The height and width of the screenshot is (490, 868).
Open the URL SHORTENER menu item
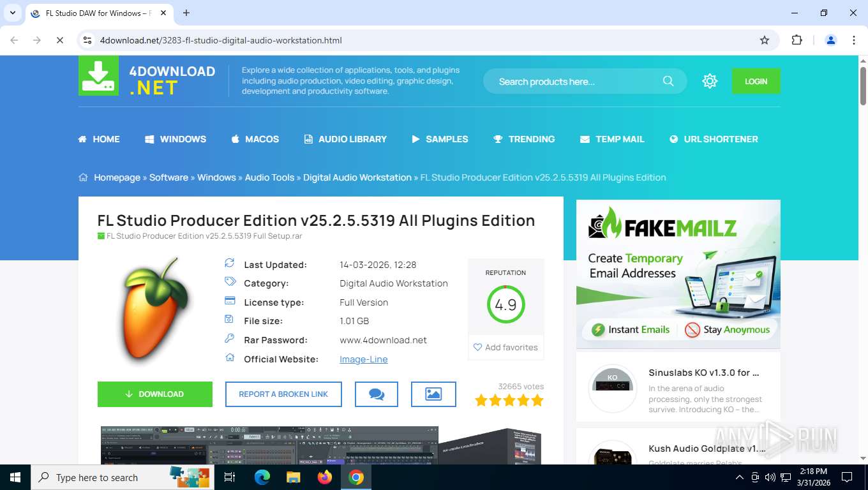pos(714,139)
